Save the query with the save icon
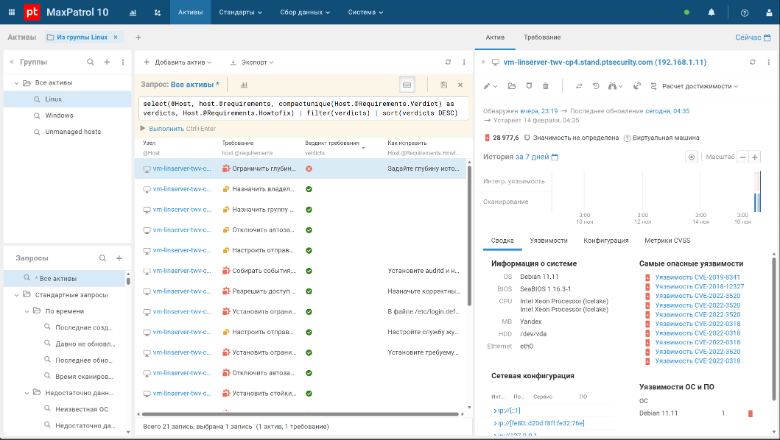This screenshot has width=780, height=440. (x=444, y=85)
